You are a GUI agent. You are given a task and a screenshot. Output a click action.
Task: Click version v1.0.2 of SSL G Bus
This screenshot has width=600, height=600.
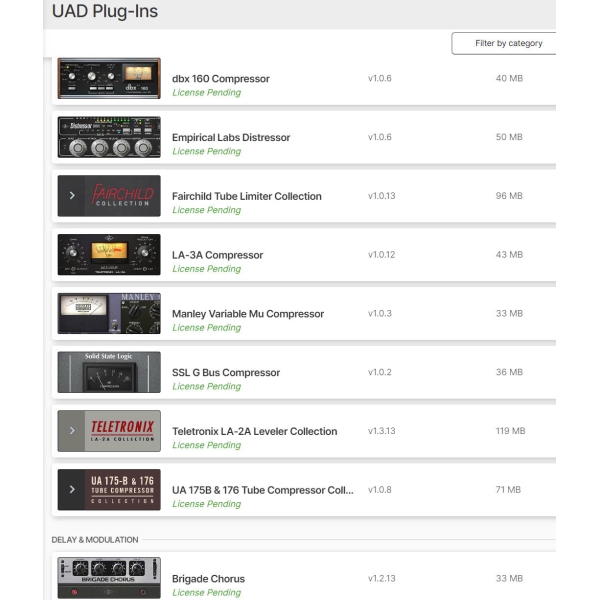(x=380, y=372)
